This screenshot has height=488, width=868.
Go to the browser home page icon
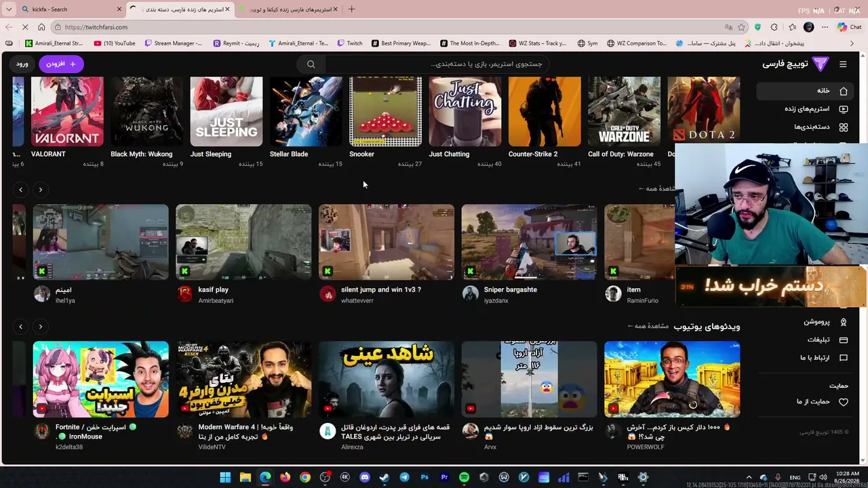41,27
